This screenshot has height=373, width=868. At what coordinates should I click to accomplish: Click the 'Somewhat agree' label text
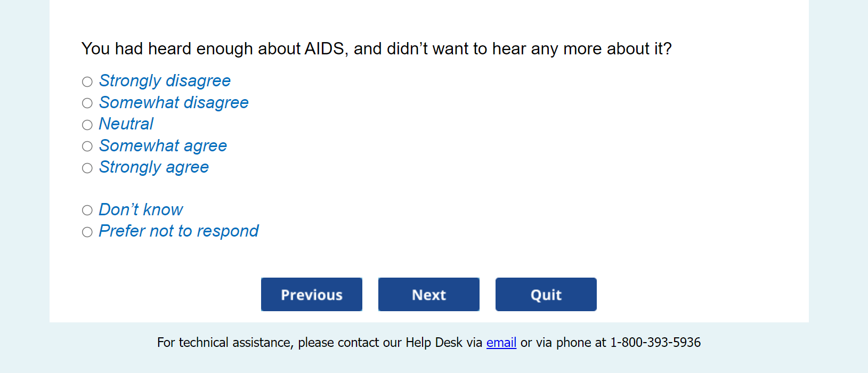coord(163,145)
